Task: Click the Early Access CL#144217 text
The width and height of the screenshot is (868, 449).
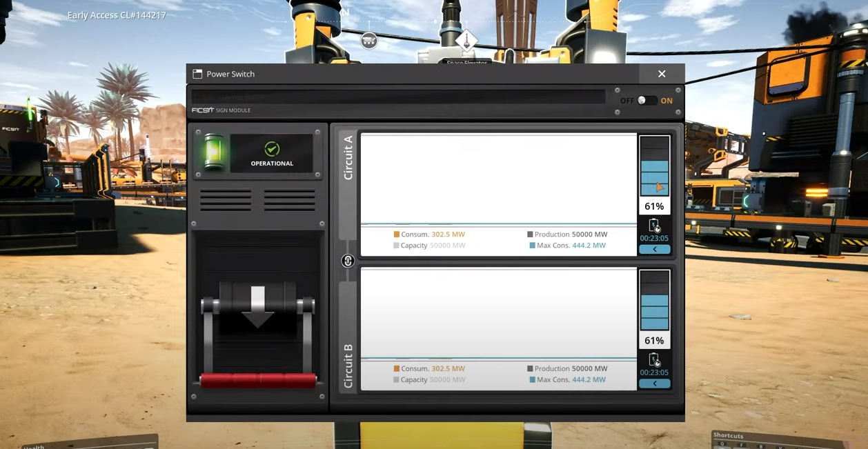Action: coord(117,15)
